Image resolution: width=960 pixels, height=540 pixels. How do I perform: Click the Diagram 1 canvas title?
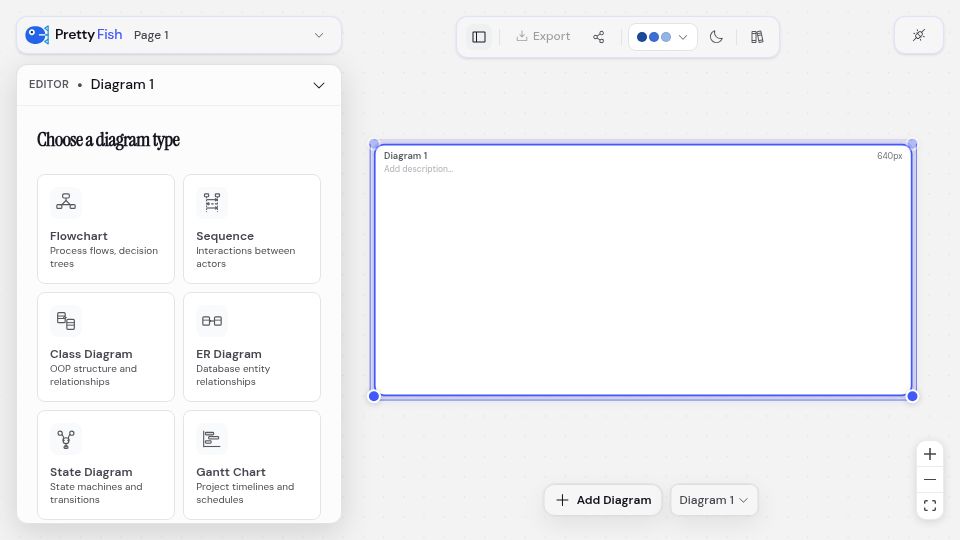405,156
